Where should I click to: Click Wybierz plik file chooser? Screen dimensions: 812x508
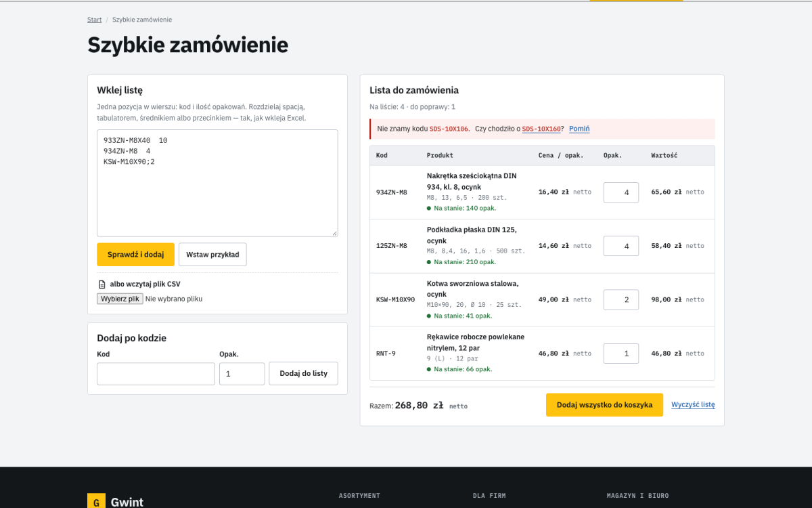tap(120, 299)
